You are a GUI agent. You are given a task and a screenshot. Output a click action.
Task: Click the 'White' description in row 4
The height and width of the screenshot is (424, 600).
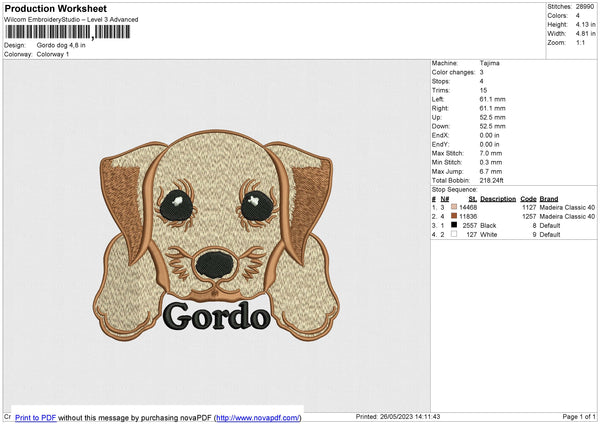(488, 235)
